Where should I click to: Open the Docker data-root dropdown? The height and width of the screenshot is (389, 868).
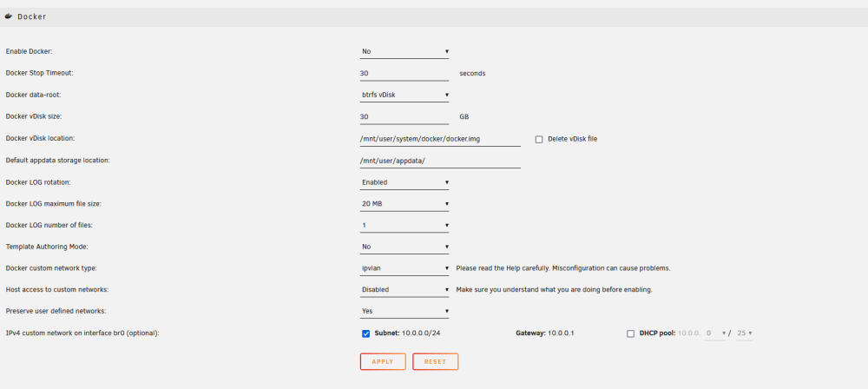coord(404,95)
